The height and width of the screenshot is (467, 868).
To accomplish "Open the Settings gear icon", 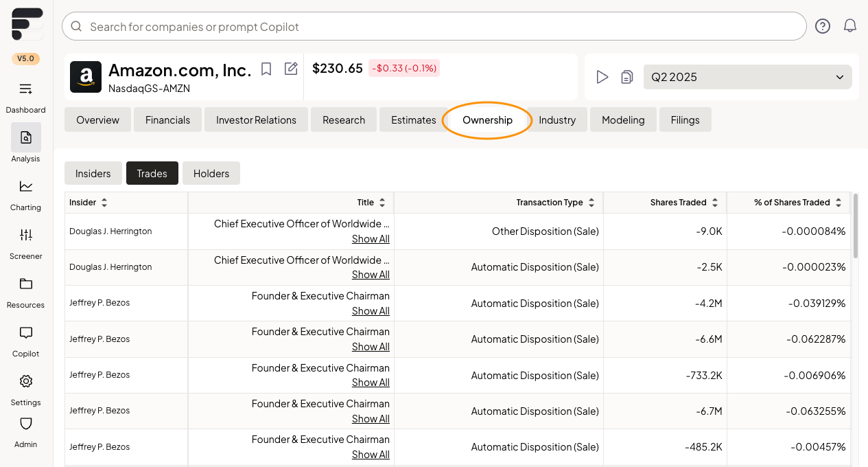I will pos(25,381).
